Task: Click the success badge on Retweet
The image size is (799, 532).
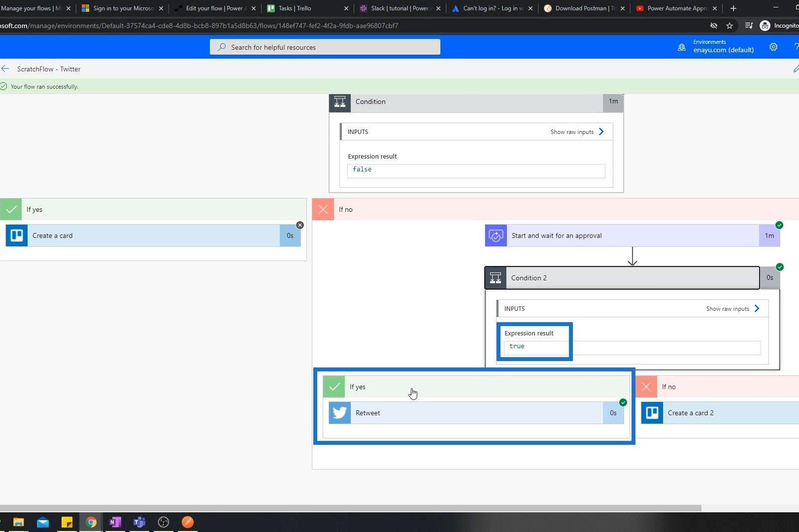Action: click(623, 402)
